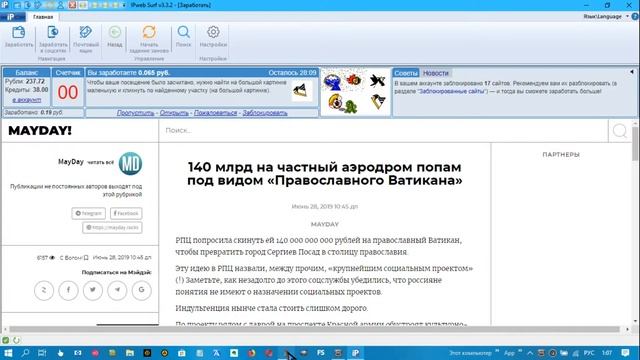This screenshot has height=360, width=640.
Task: Click the Пропустить link
Action: [136, 113]
